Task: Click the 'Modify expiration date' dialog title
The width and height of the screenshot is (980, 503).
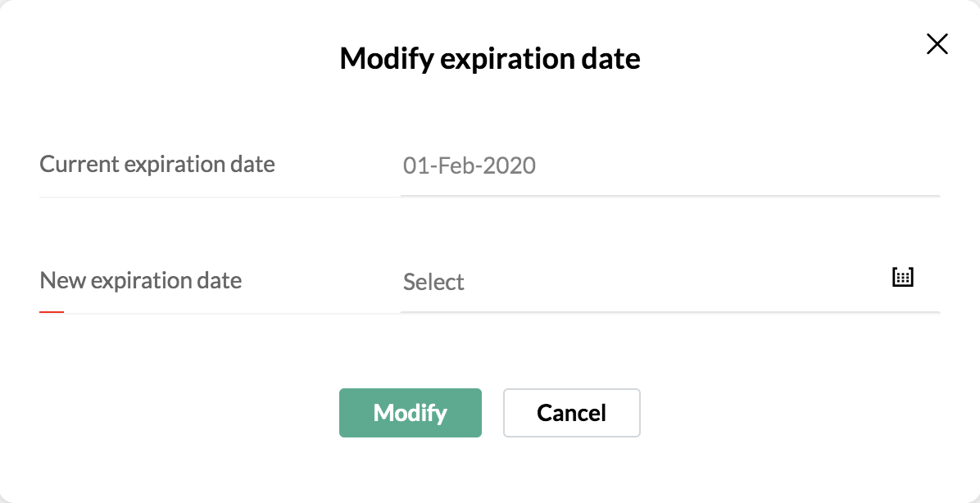Action: (489, 59)
